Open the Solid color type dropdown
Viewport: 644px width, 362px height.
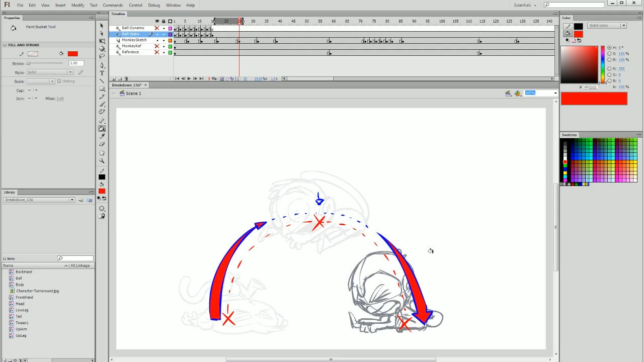point(607,26)
